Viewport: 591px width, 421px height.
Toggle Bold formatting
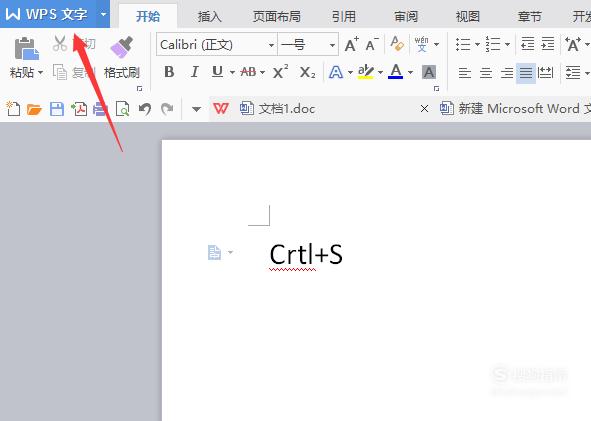(x=169, y=72)
